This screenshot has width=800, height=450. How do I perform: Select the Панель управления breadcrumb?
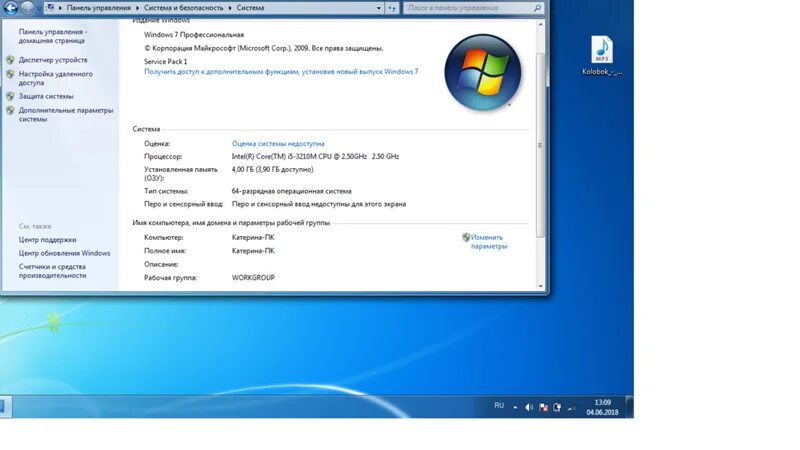pyautogui.click(x=98, y=8)
